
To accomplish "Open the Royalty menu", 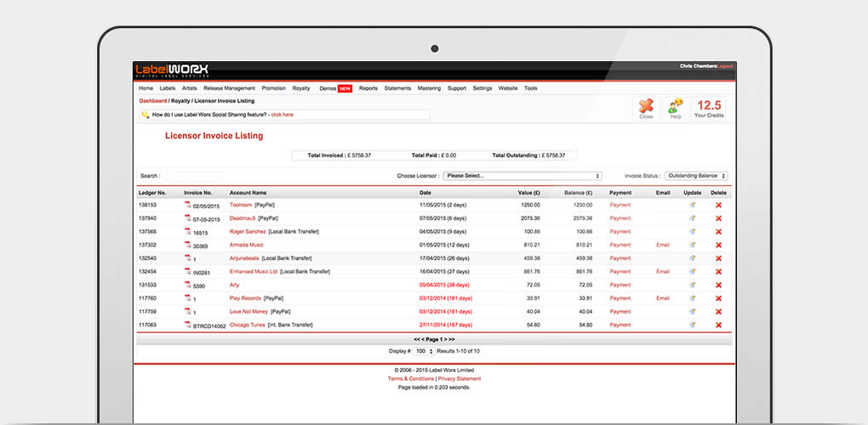I will click(x=301, y=88).
